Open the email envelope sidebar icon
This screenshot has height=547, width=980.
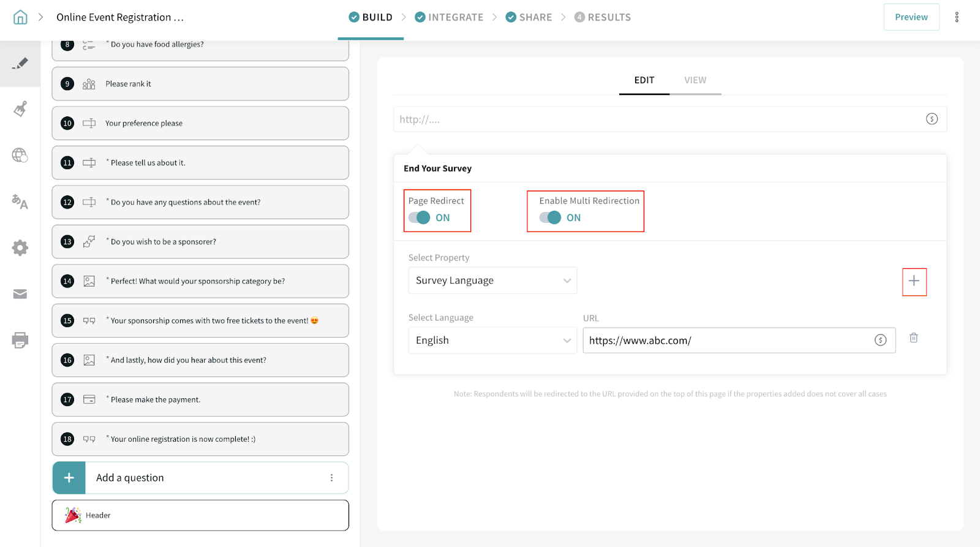click(20, 294)
